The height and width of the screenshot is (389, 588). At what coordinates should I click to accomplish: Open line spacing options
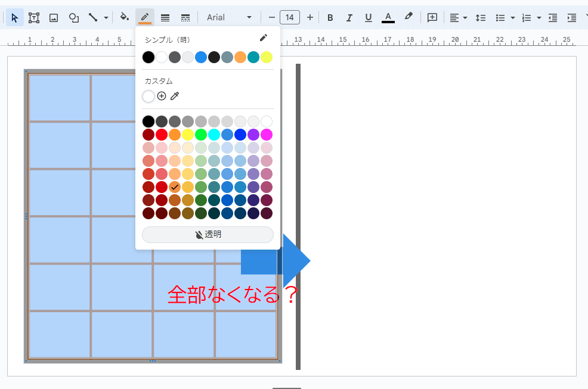pyautogui.click(x=481, y=18)
